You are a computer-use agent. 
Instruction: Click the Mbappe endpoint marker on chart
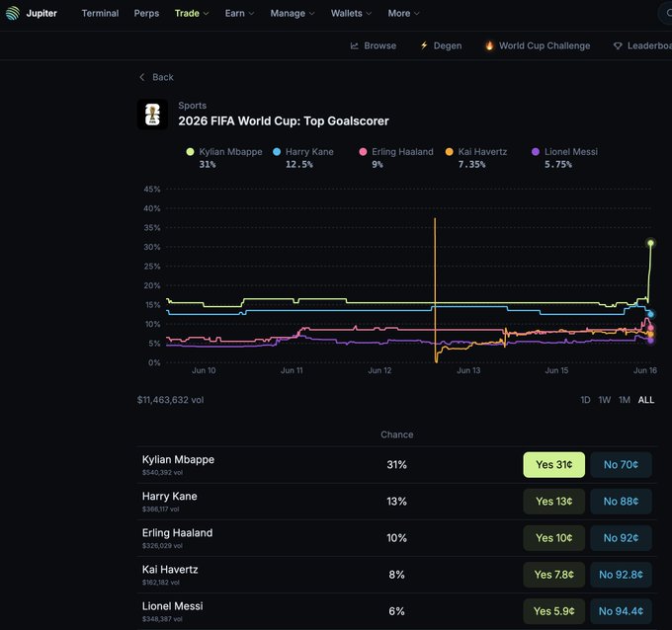pyautogui.click(x=650, y=243)
